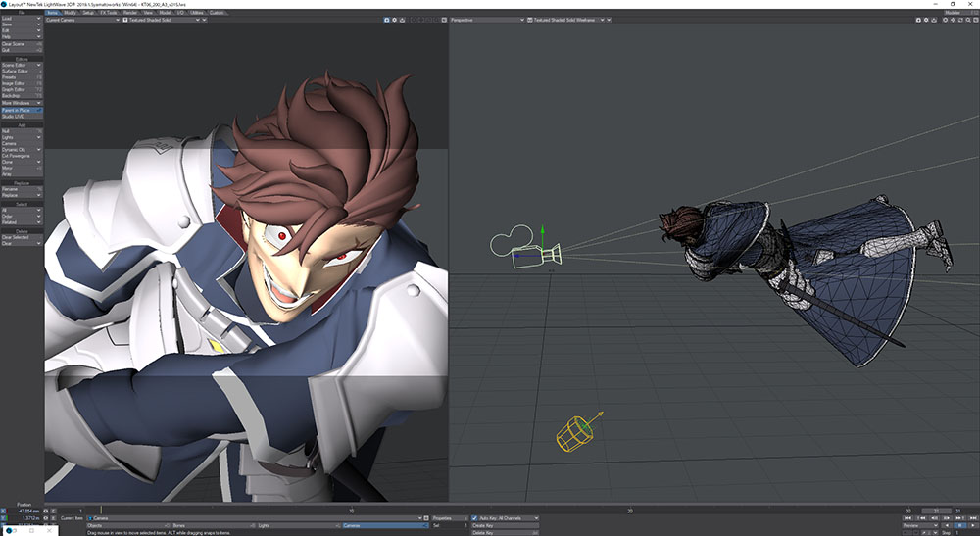Screen dimensions: 980x536
Task: Switch to the Render tab
Action: (x=130, y=13)
